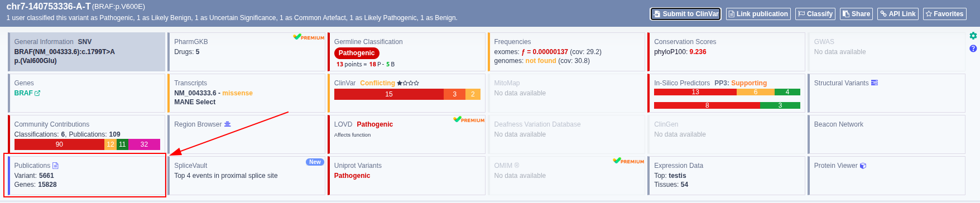This screenshot has height=203, width=980.
Task: Click the Submit to ClinVar button
Action: coord(685,14)
